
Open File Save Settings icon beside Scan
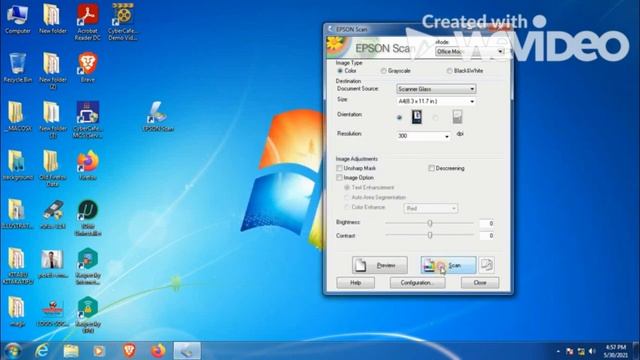[487, 265]
